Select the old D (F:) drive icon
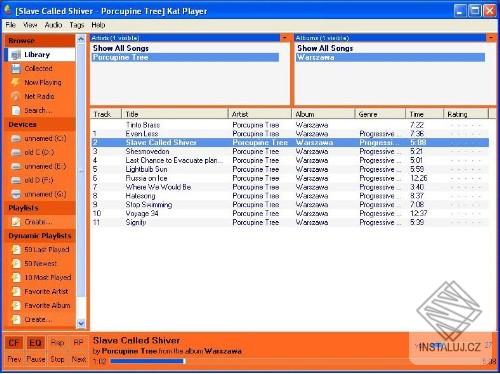 [16, 180]
